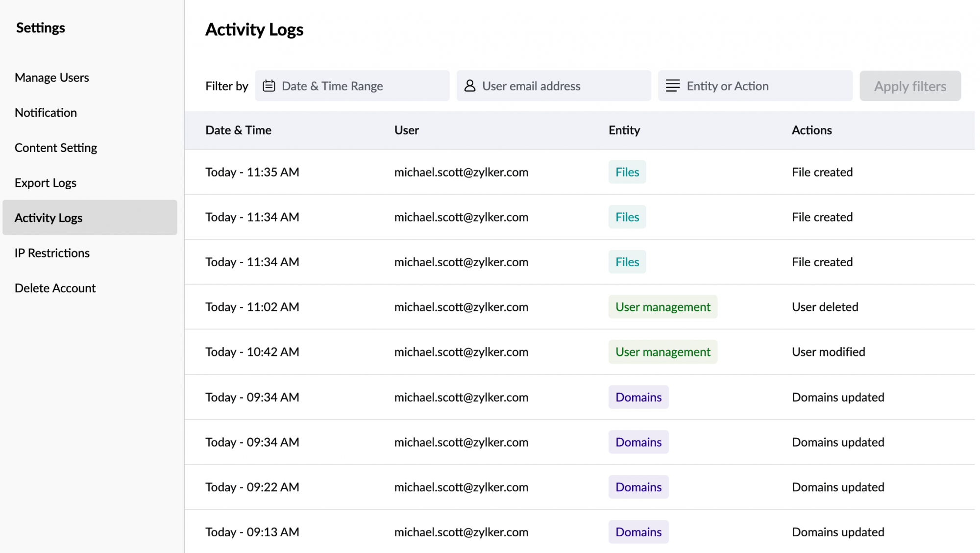Image resolution: width=980 pixels, height=553 pixels.
Task: Open the Content Setting page
Action: pos(55,147)
